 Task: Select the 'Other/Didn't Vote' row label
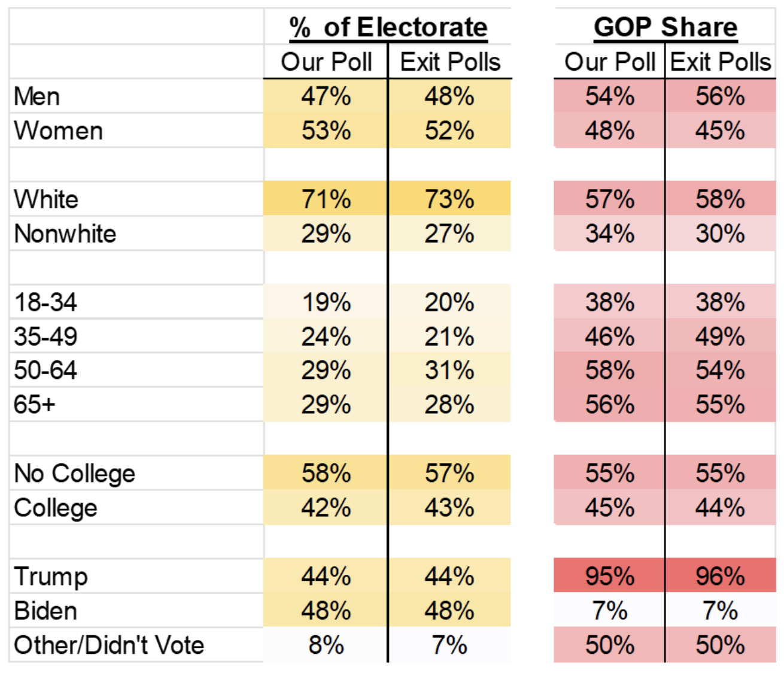click(109, 645)
